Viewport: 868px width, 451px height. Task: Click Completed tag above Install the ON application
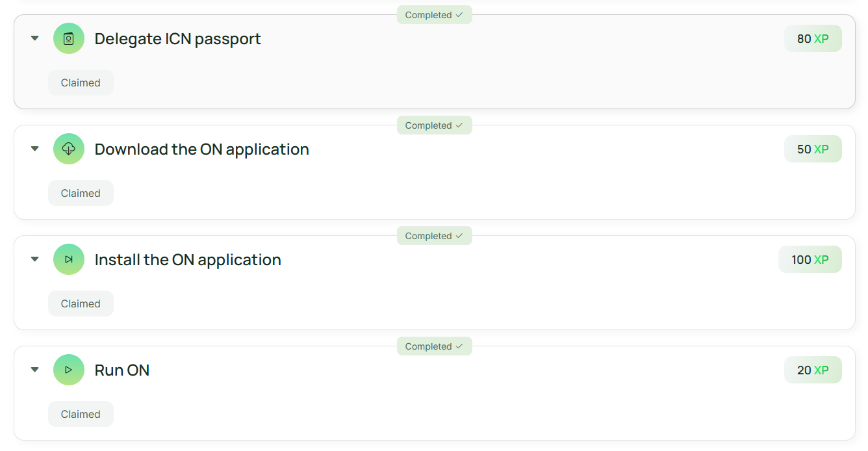[434, 236]
